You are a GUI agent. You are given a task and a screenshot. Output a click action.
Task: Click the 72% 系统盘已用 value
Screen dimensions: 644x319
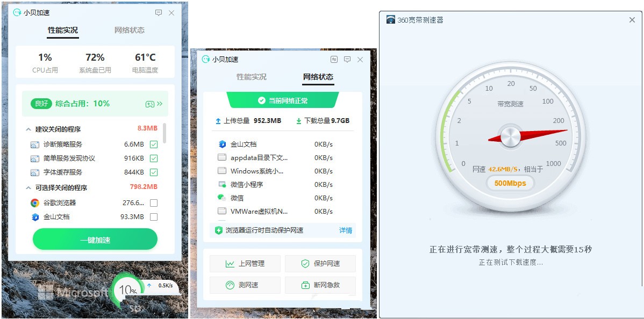pyautogui.click(x=95, y=57)
